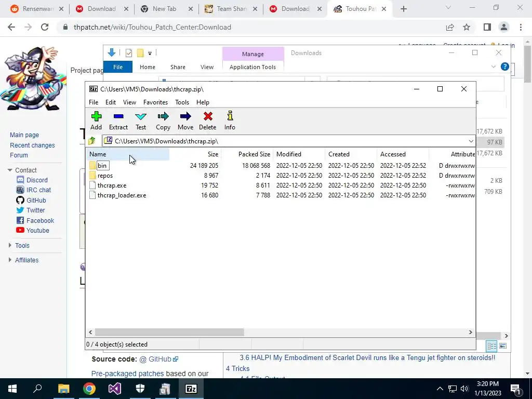Switch Explorer to details view icon
This screenshot has width=532, height=399.
[491, 345]
